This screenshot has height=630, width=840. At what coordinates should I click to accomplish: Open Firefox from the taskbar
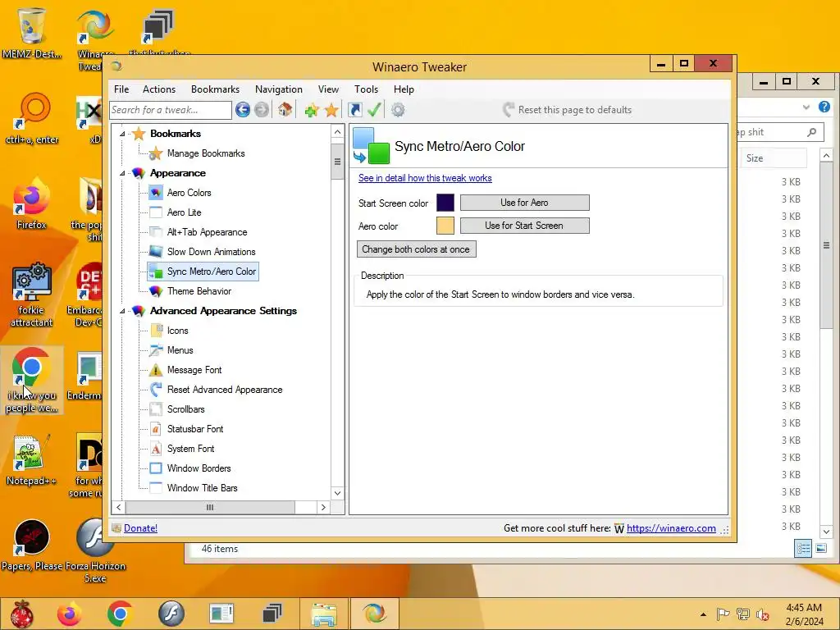click(x=70, y=614)
